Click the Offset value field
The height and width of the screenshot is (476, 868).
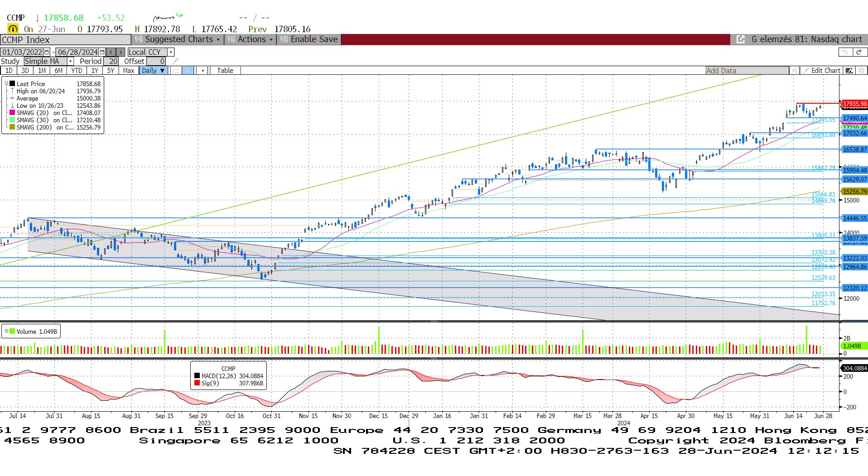(x=156, y=61)
